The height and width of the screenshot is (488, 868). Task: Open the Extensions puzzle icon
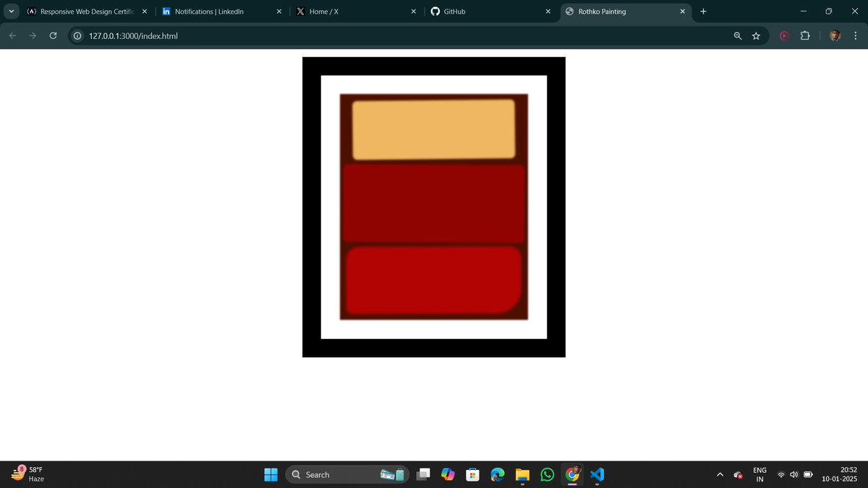point(804,35)
